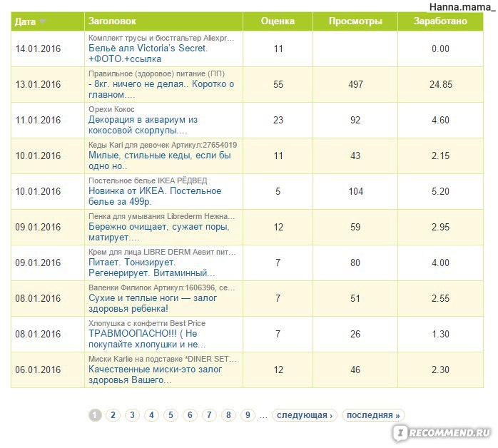Image resolution: width=498 pixels, height=448 pixels.
Task: Click the 'следующая ›' next page button
Action: tap(304, 415)
